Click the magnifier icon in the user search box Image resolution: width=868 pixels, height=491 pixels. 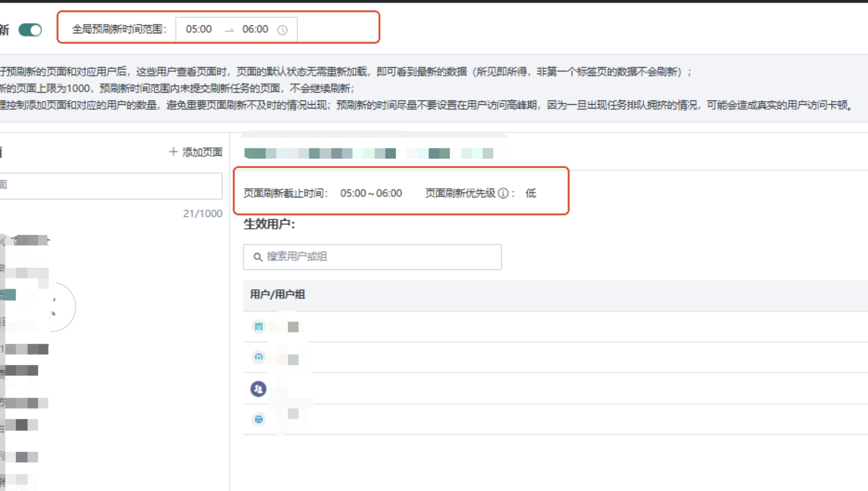coord(258,257)
